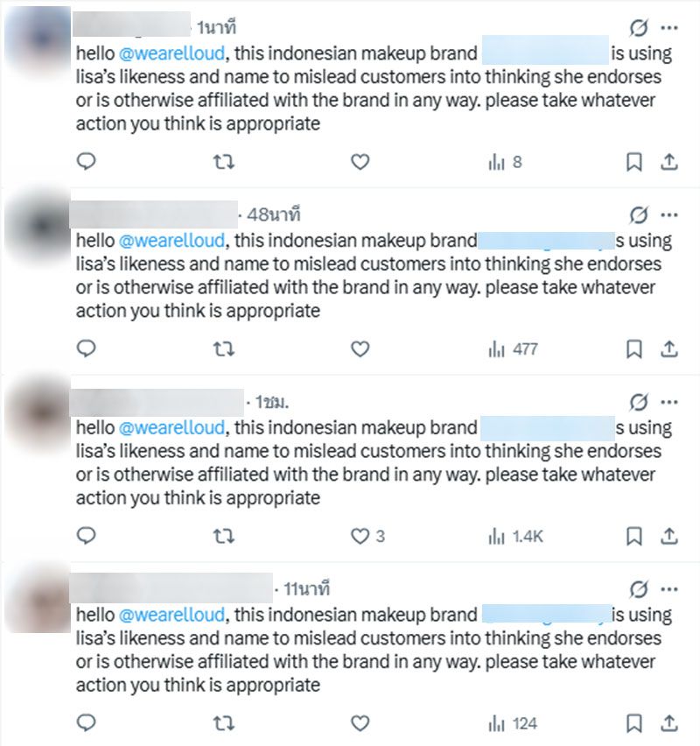
Task: Bookmark the tweet with 8 views
Action: [x=634, y=162]
